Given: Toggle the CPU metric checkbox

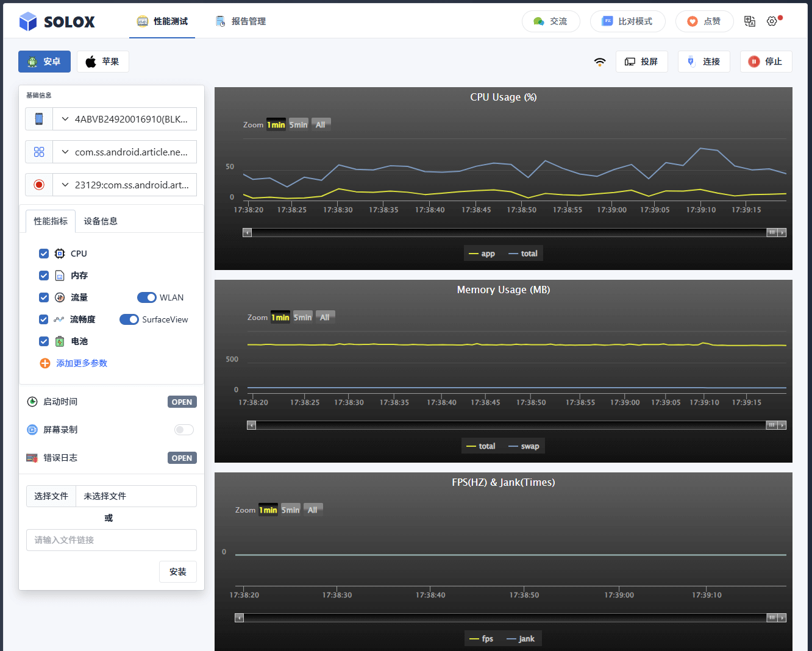Looking at the screenshot, I should point(44,254).
